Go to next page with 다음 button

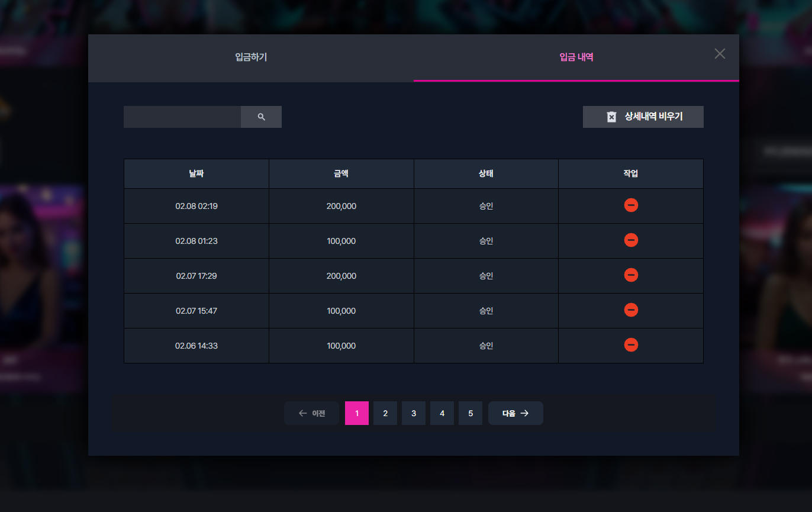515,413
